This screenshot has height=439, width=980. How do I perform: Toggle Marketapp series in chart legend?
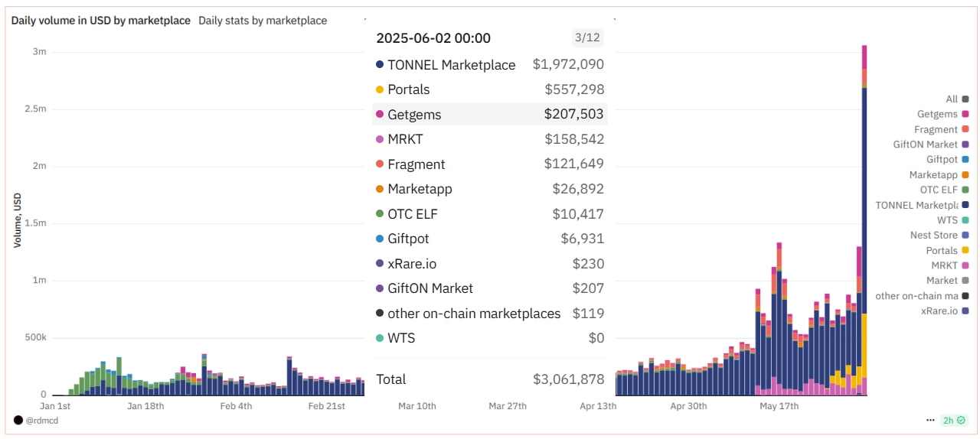click(x=939, y=174)
